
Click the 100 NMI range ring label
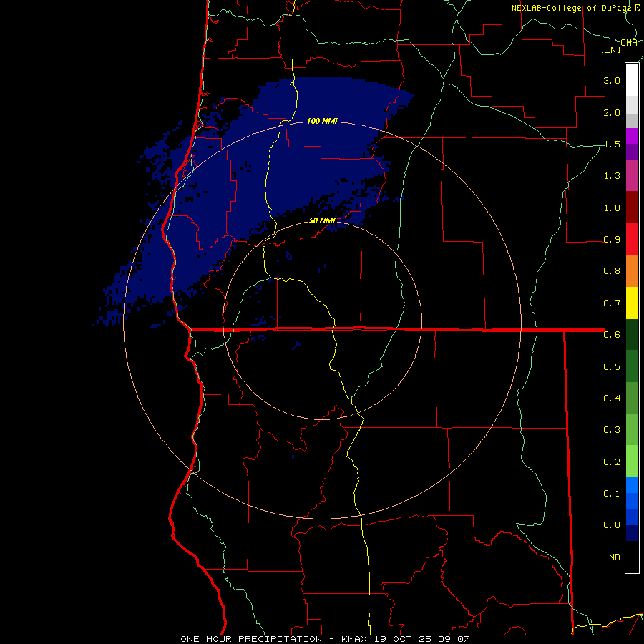pos(322,121)
